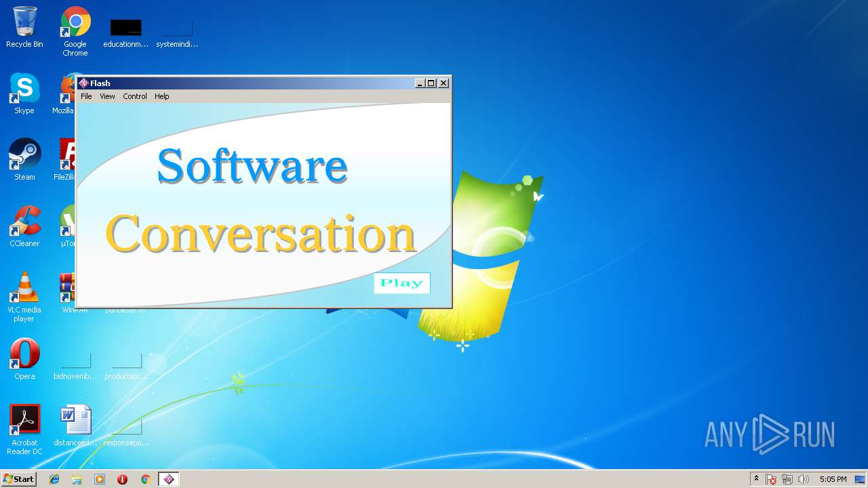Select the WinRAR desktop shortcut
The height and width of the screenshot is (488, 868).
tap(67, 293)
